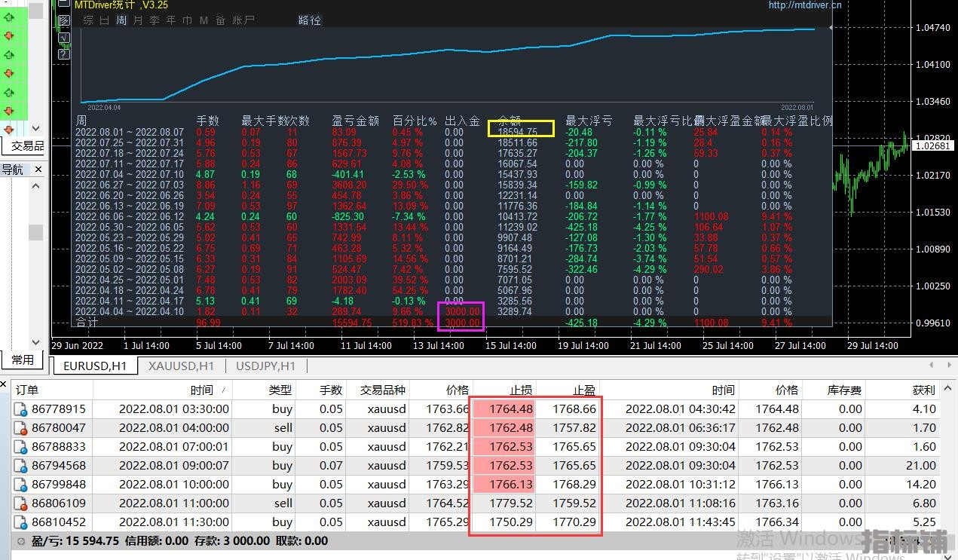This screenshot has height=560, width=958.
Task: Sort orders by open 时间 column with arrow
Action: click(x=163, y=390)
